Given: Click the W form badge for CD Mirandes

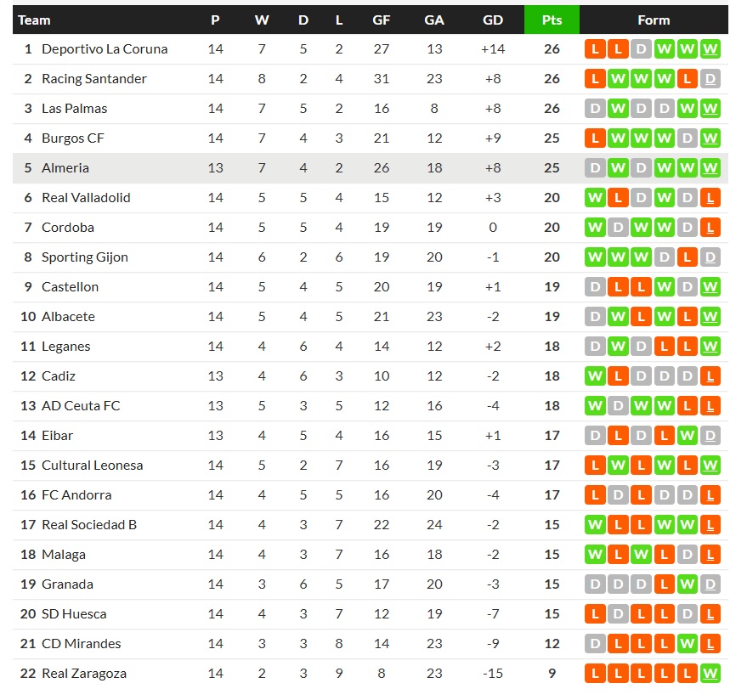Looking at the screenshot, I should (x=688, y=644).
